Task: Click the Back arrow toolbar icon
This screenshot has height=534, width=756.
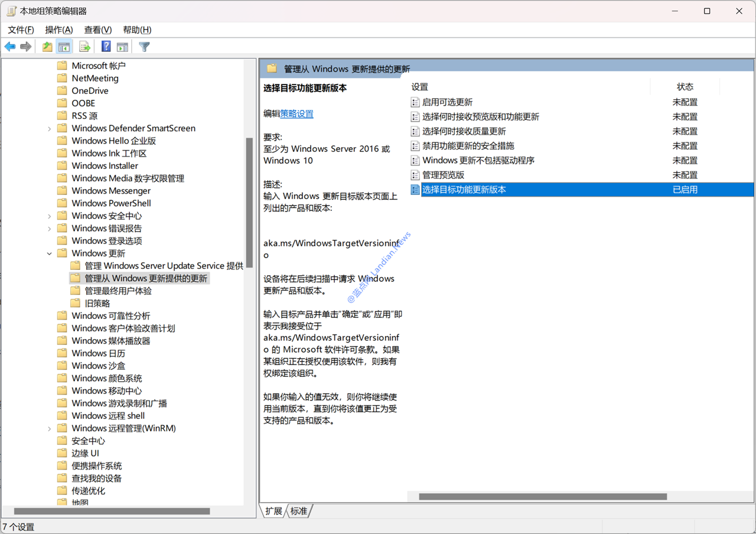Action: [x=10, y=47]
